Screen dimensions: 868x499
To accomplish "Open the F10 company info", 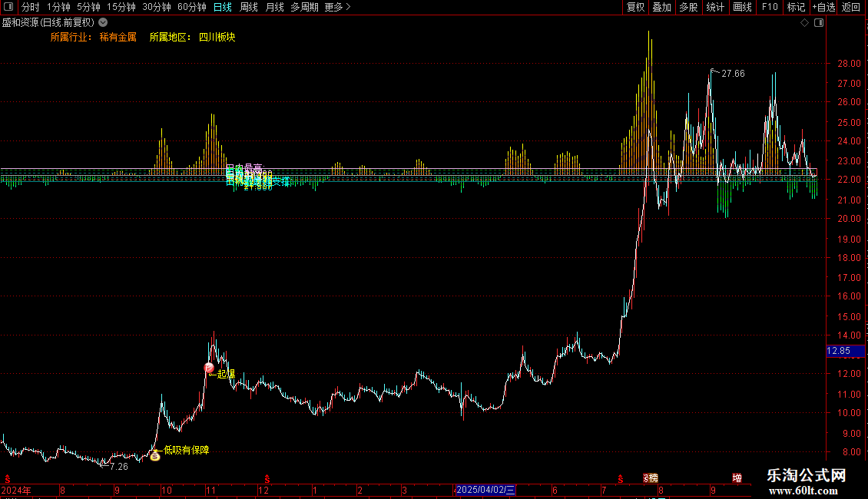I will point(770,7).
